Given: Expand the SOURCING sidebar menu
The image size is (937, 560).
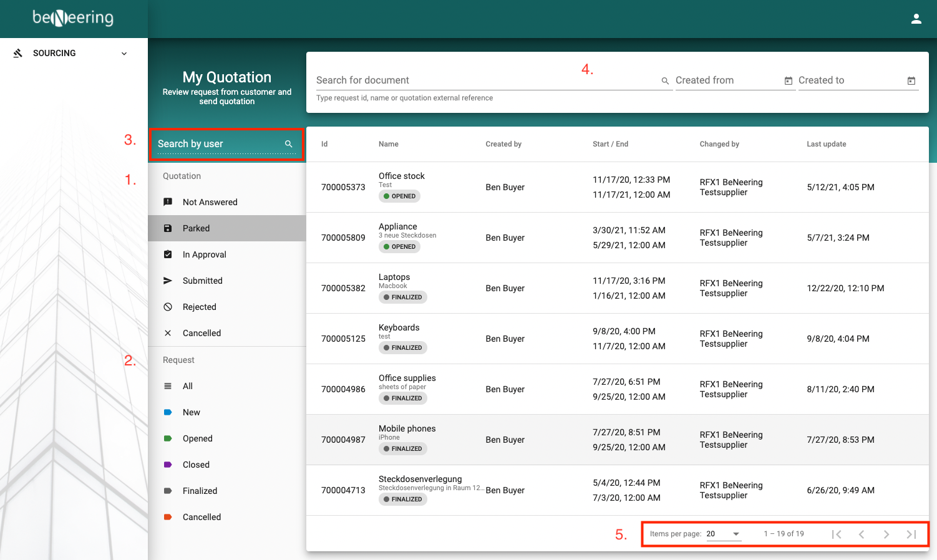Looking at the screenshot, I should coord(124,54).
